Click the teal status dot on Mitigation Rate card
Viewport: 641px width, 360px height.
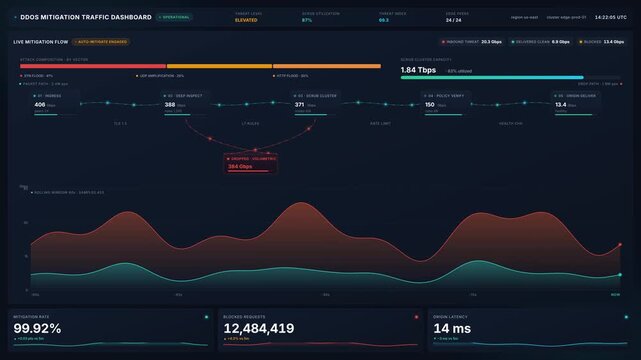point(206,317)
